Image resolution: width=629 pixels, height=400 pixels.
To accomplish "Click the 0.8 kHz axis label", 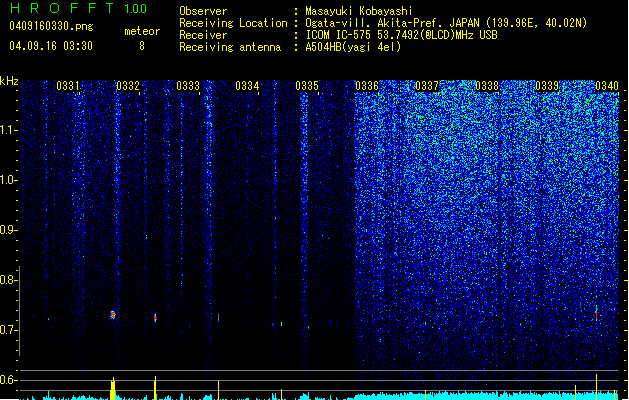I will click(8, 280).
